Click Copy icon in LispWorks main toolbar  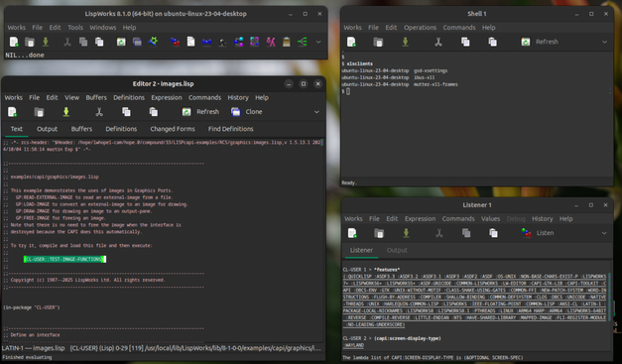(x=83, y=42)
